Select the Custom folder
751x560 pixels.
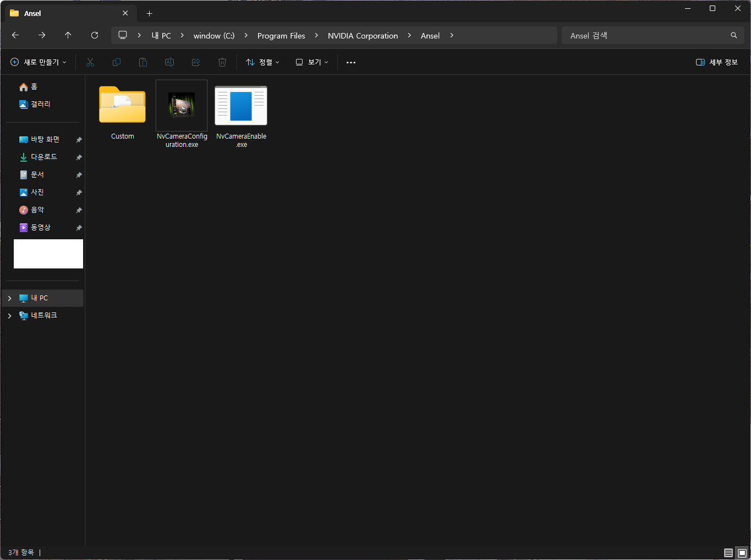coord(123,113)
